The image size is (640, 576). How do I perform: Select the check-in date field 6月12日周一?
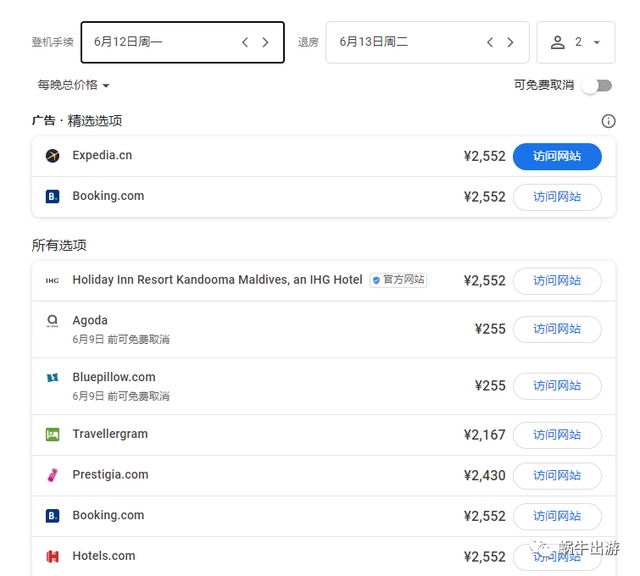[x=182, y=42]
